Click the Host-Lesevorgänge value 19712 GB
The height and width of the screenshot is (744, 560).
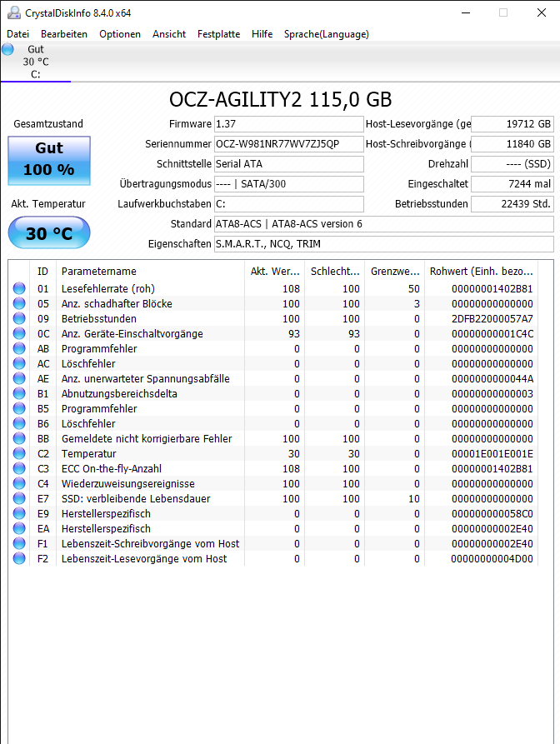512,124
